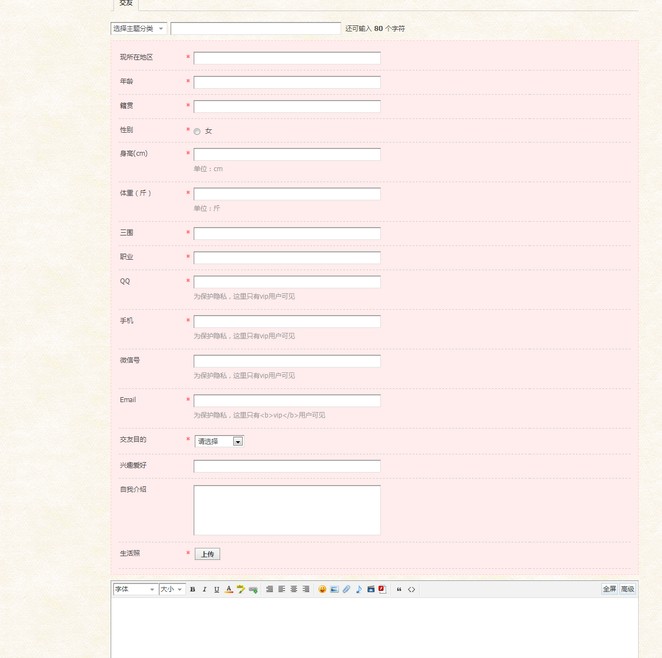Click the 职业 input field
Image resolution: width=662 pixels, height=658 pixels.
click(287, 258)
